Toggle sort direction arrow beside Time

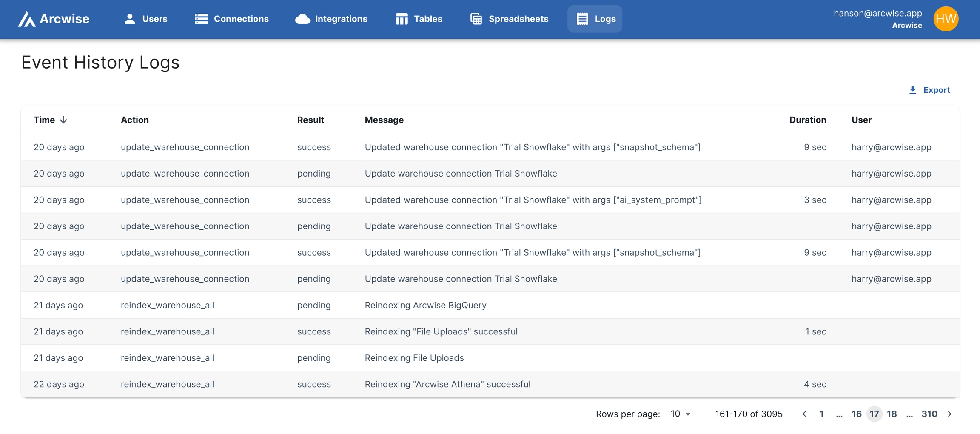click(63, 120)
